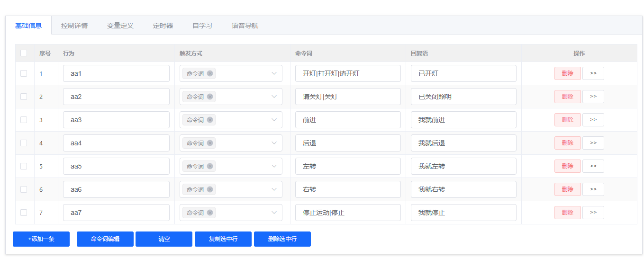The width and height of the screenshot is (644, 267).
Task: Click the >> button in row aa3
Action: tap(593, 120)
